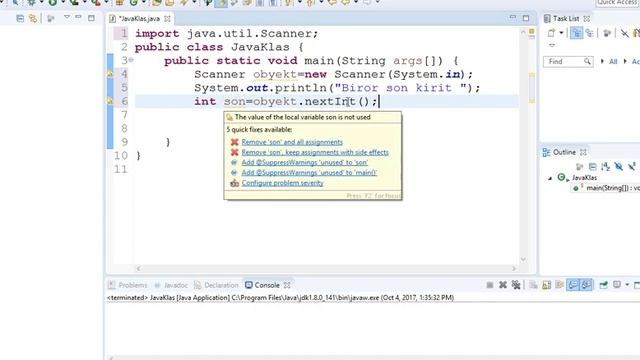Switch to the Task List view tab

click(566, 18)
